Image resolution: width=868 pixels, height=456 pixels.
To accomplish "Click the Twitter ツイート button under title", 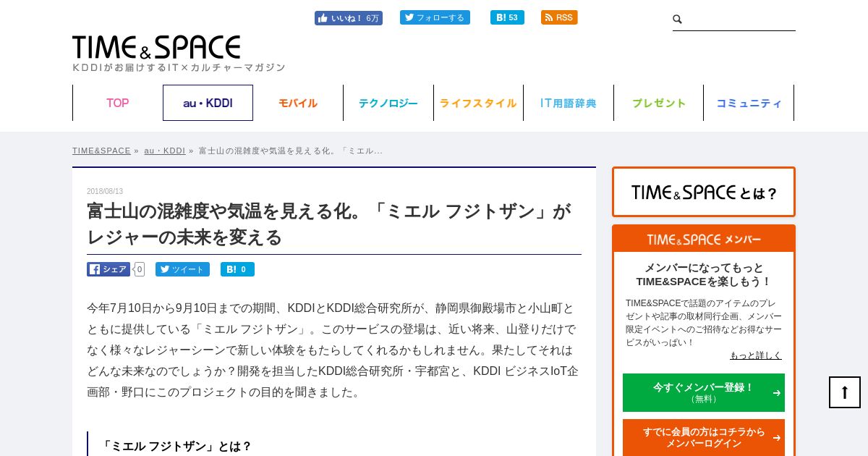I will click(x=182, y=269).
